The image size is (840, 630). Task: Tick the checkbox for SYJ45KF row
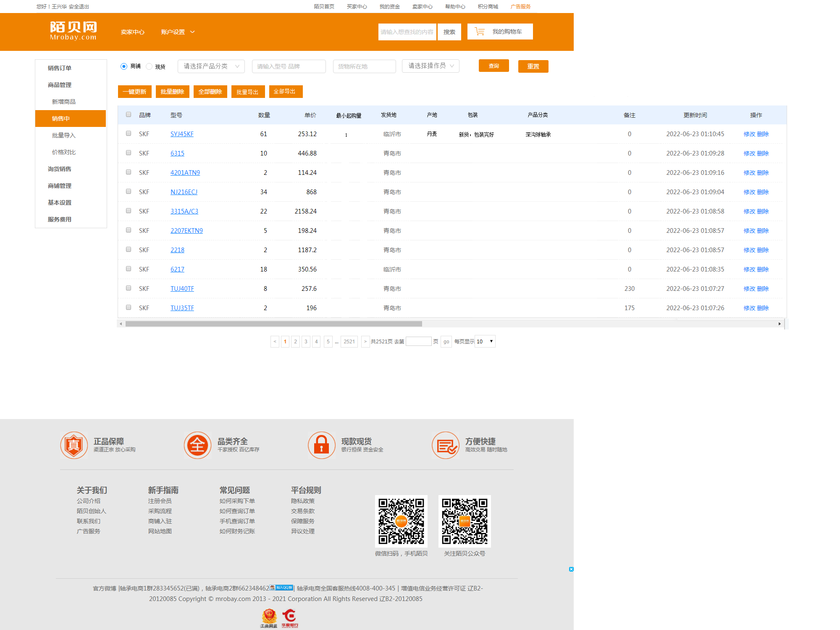click(129, 134)
